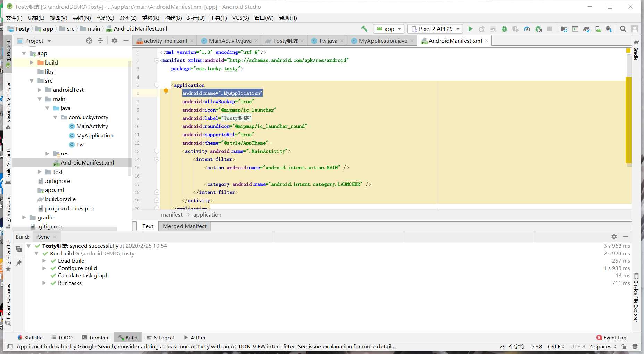The width and height of the screenshot is (644, 354).
Task: Open the 6: Logcat tool window
Action: click(x=160, y=337)
